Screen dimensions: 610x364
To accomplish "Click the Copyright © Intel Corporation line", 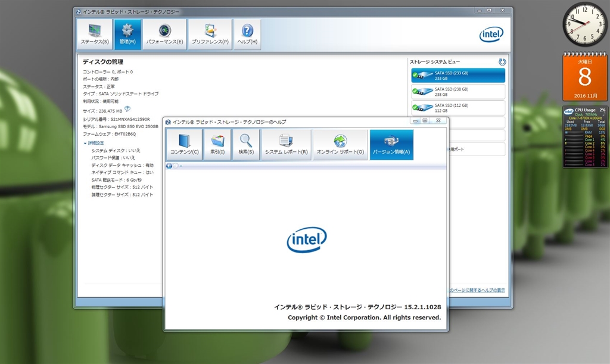I will point(365,318).
